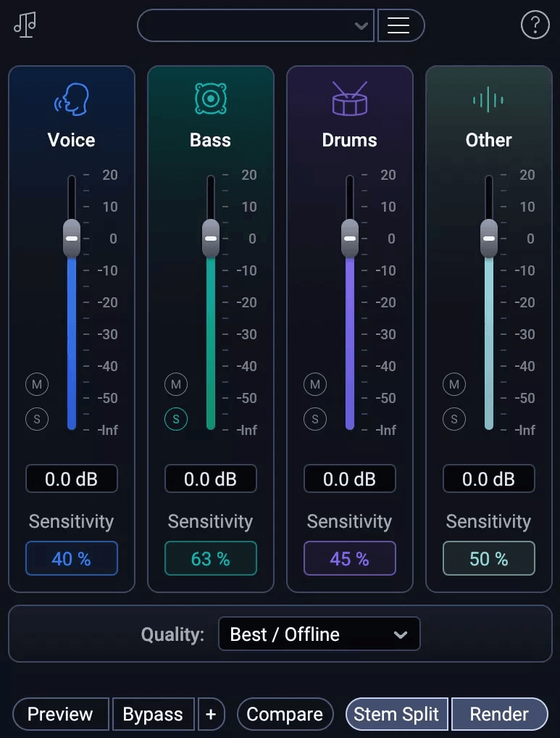Click the Other sensitivity 50 % field

(489, 558)
